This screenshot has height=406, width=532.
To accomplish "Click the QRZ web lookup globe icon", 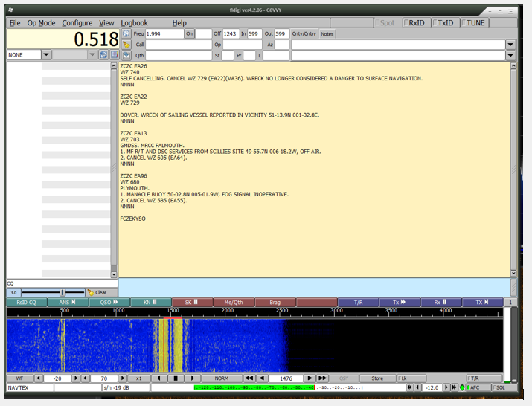I will 126,33.
